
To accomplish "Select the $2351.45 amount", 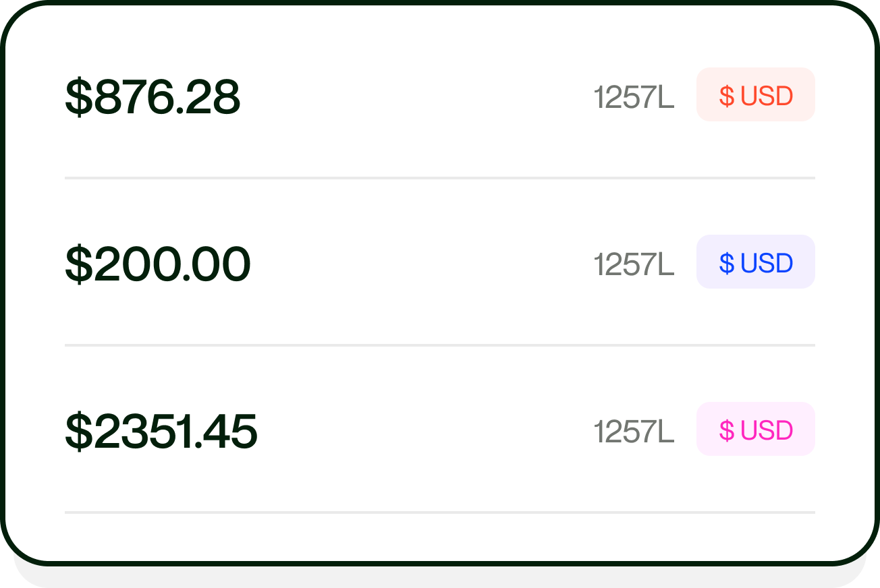I will point(161,431).
